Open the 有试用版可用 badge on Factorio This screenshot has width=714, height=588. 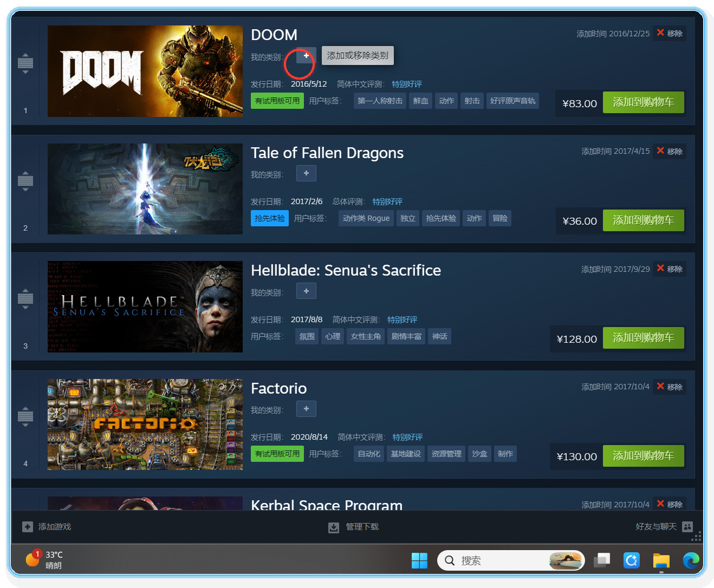point(277,454)
